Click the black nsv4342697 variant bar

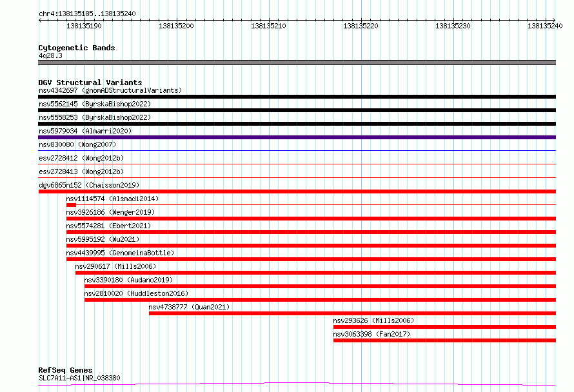click(297, 97)
